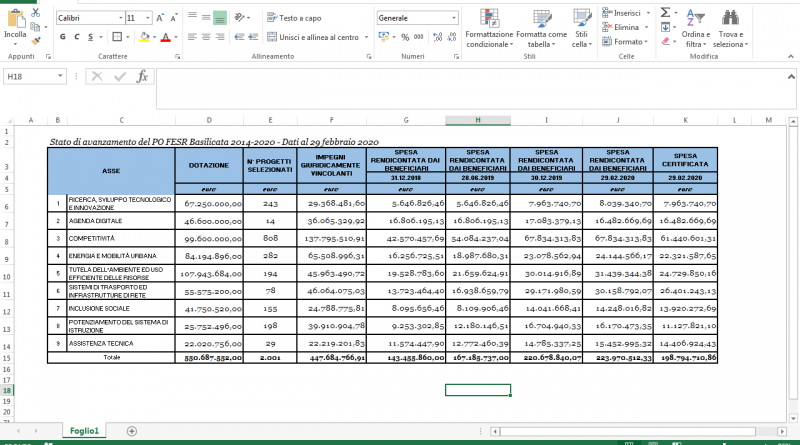
Task: Open underline style dropdown arrow
Action: coord(101,37)
